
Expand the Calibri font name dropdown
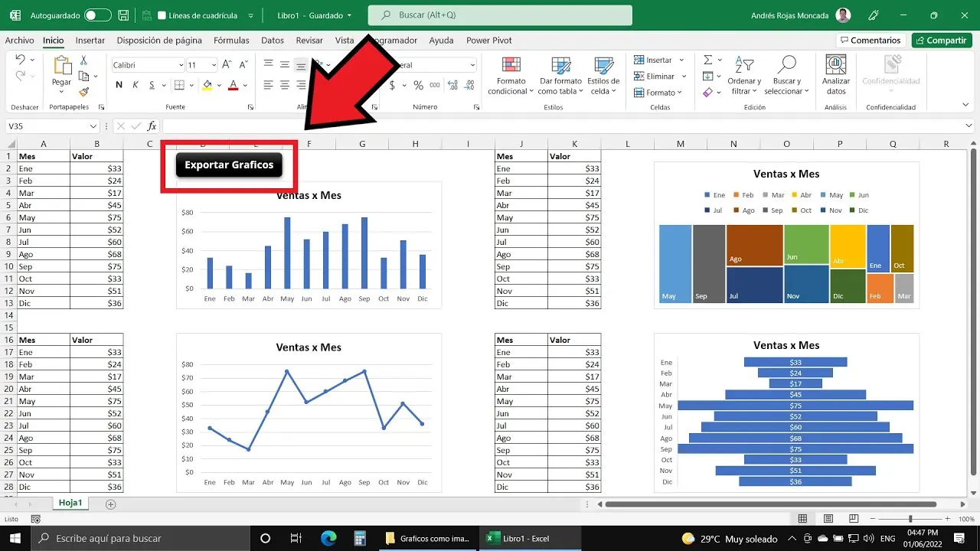[181, 66]
